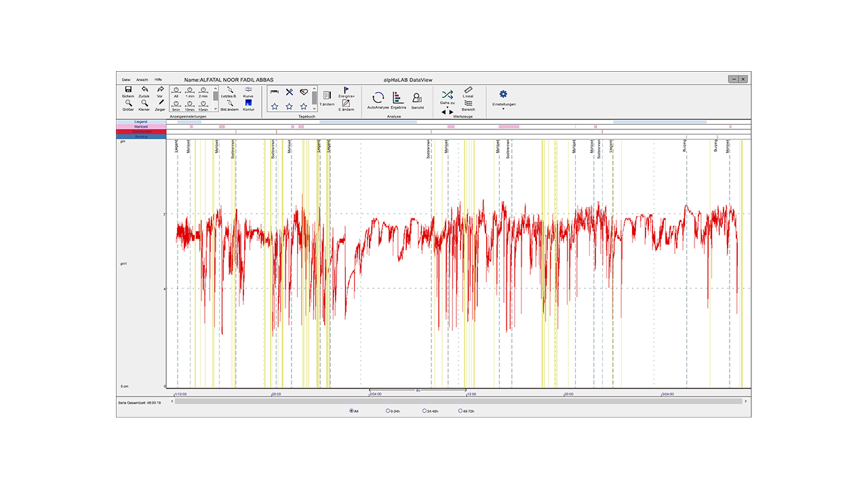Click the scrollbar left arrow

(x=172, y=401)
